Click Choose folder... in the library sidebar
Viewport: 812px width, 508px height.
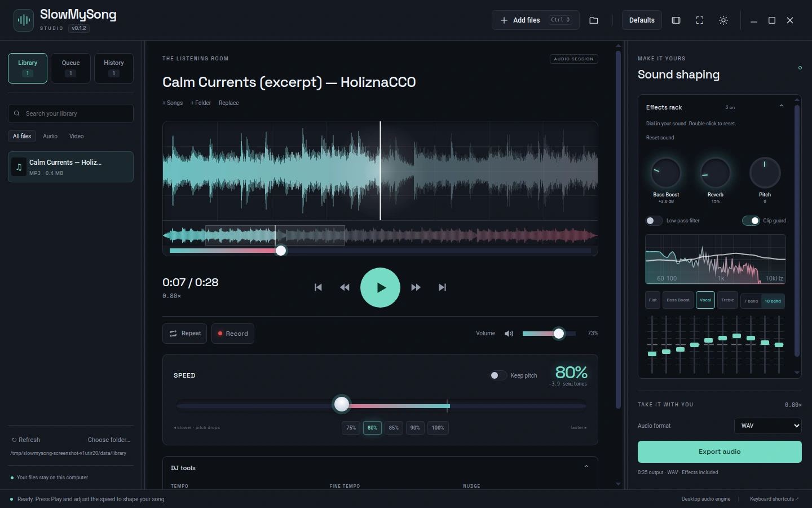[x=109, y=440]
